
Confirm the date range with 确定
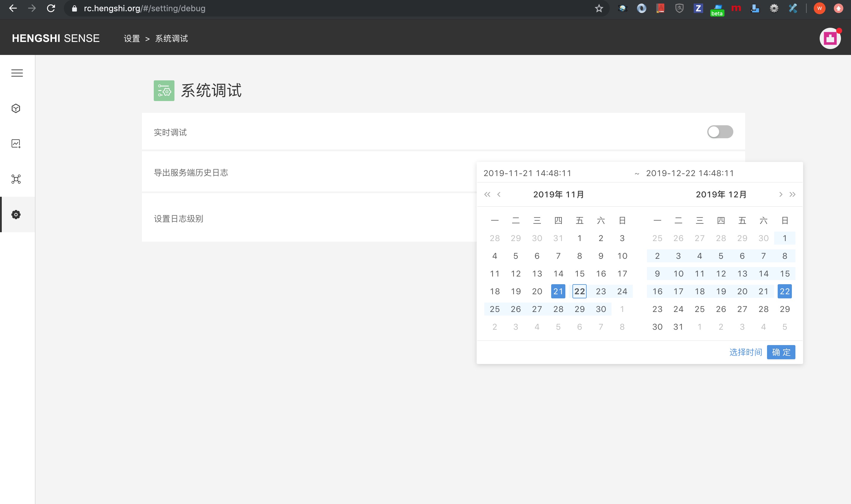click(781, 352)
